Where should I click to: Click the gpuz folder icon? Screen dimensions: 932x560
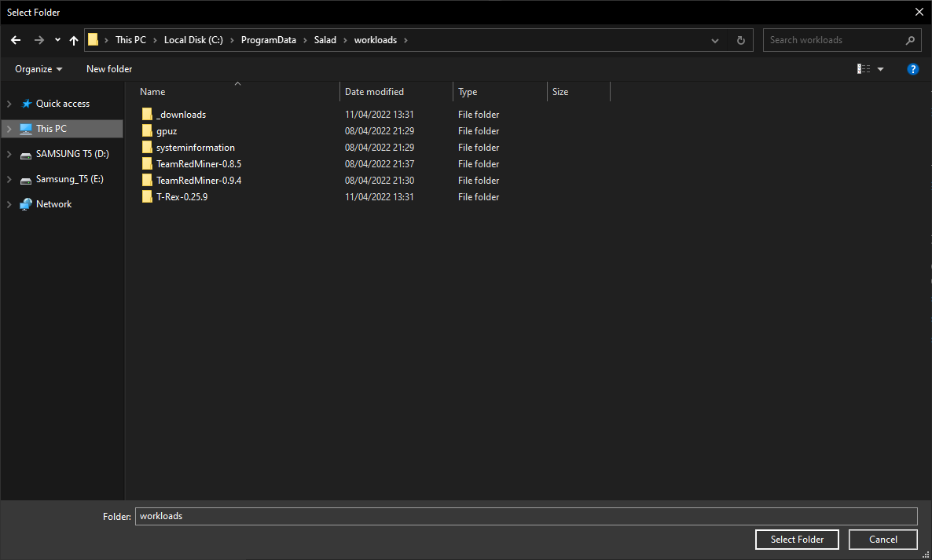[147, 130]
